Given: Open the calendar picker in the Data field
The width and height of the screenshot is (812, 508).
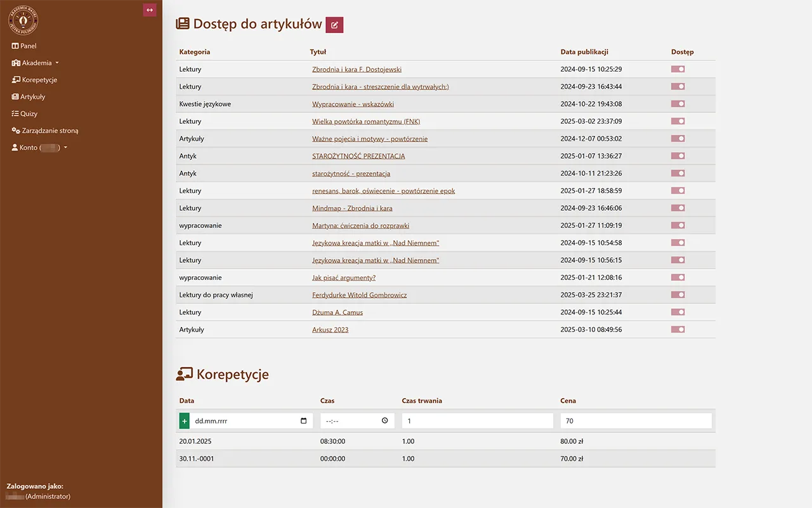Looking at the screenshot, I should click(303, 420).
